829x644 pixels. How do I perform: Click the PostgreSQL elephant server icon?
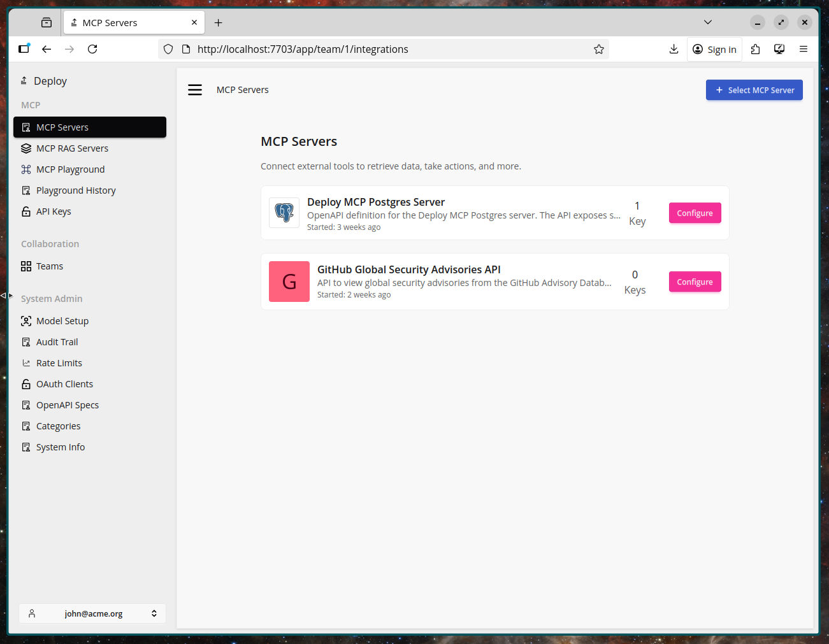click(284, 213)
